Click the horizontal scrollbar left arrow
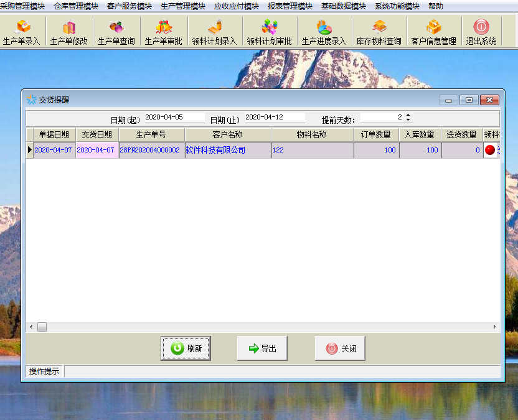This screenshot has height=420, width=518. click(x=31, y=327)
